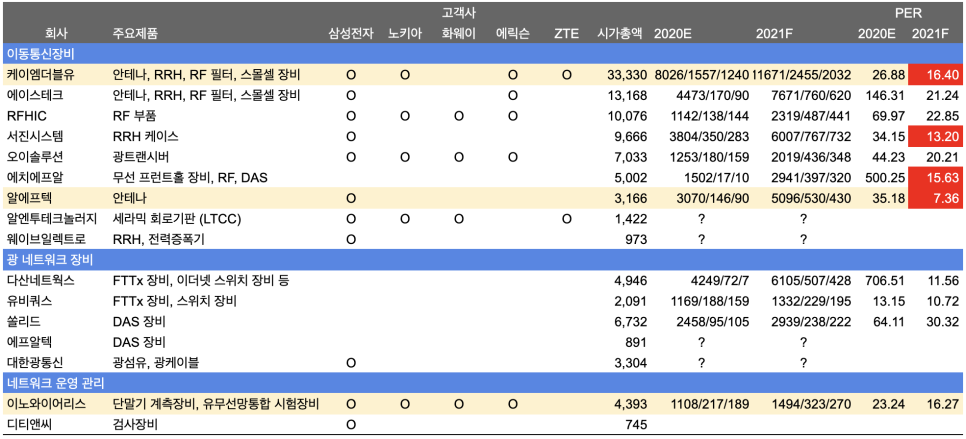Select the 유비쿼스 company cell
This screenshot has width=966, height=439.
(29, 302)
